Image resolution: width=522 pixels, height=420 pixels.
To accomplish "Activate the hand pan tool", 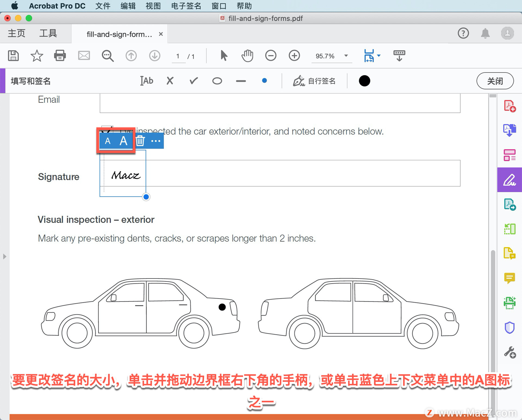I will (247, 56).
